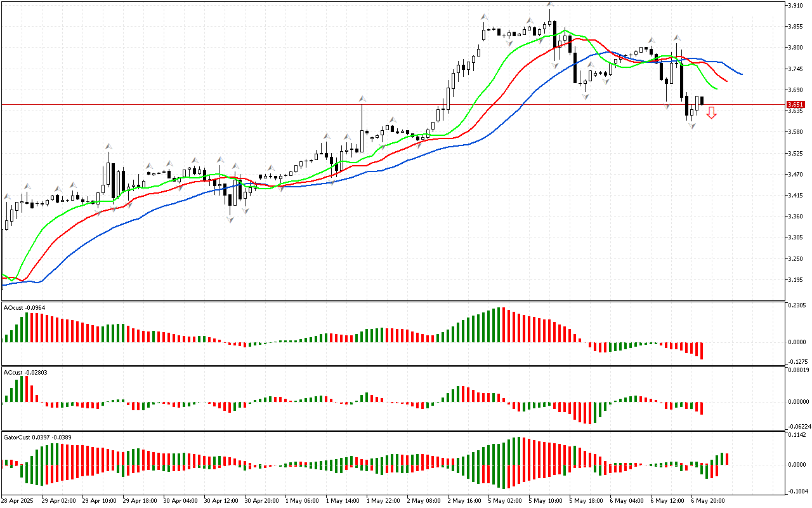Click the 28 Apr 2025 date label
This screenshot has width=812, height=508.
click(18, 500)
